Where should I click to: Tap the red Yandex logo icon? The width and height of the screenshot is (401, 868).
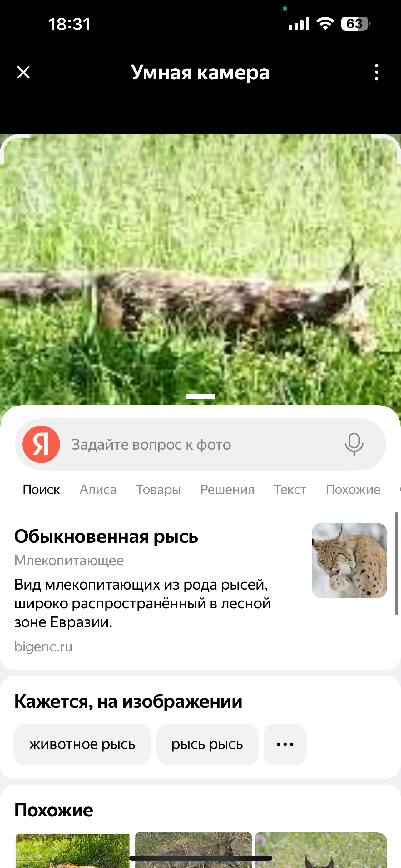41,444
